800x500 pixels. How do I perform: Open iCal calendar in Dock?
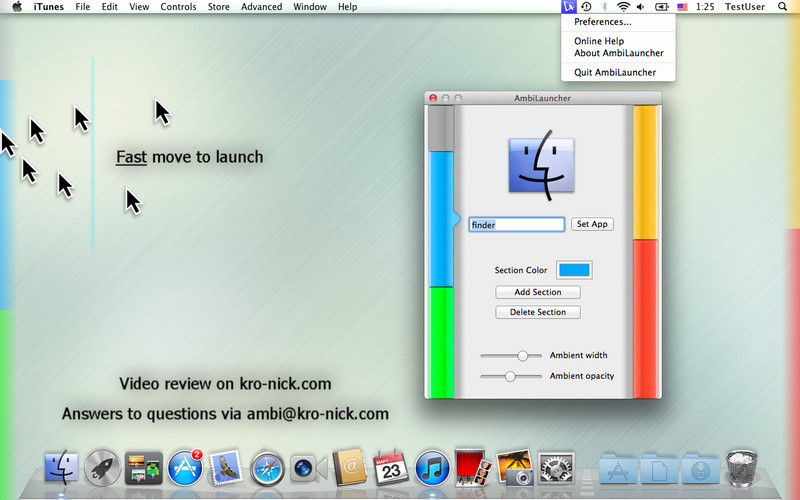pos(391,467)
